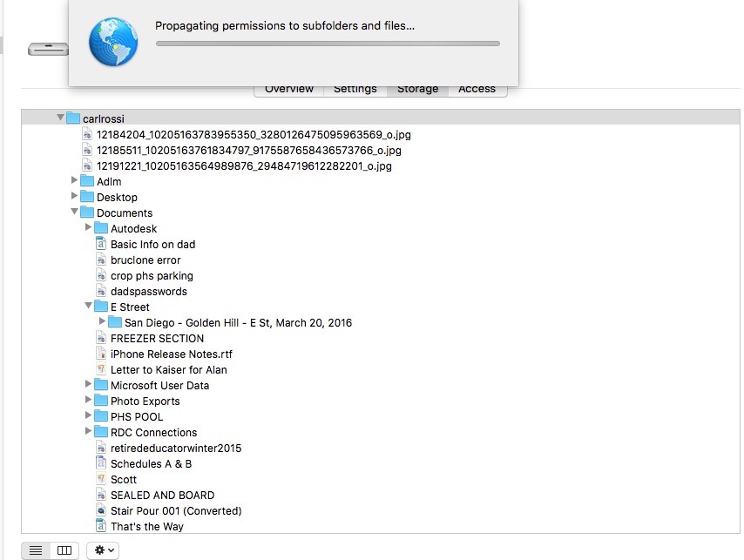Viewport: 744px width, 560px height.
Task: Switch to list view mode
Action: 36,550
